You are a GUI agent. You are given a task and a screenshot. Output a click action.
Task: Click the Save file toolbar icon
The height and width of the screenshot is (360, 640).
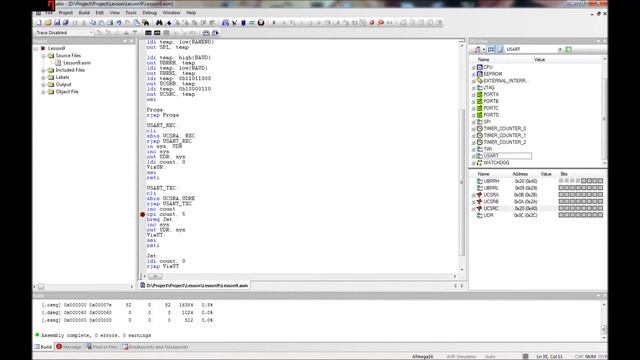[57, 22]
